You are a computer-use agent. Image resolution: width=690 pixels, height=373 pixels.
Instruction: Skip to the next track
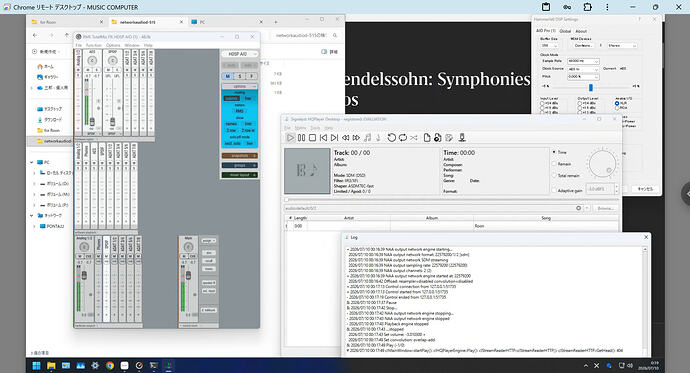334,138
